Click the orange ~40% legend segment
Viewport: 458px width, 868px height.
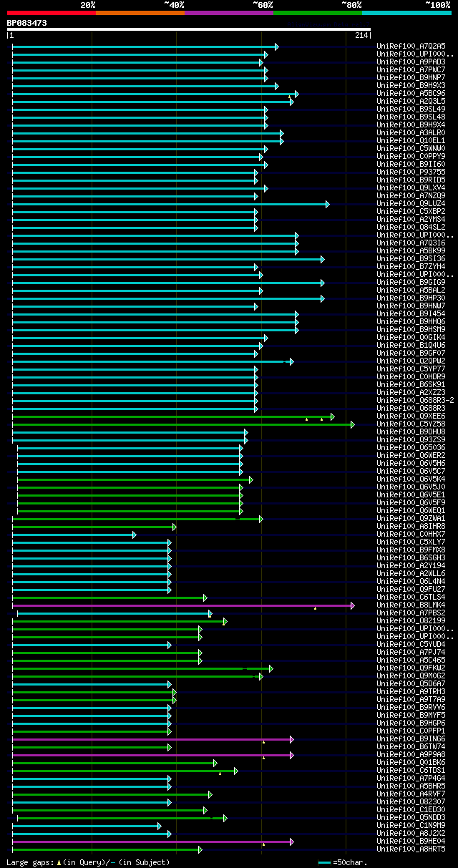click(140, 12)
